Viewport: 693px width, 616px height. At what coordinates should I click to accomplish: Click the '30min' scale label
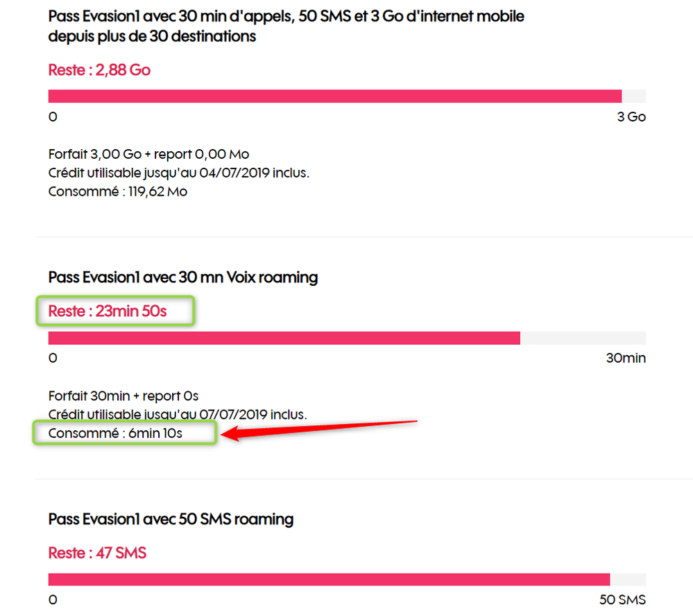point(626,358)
